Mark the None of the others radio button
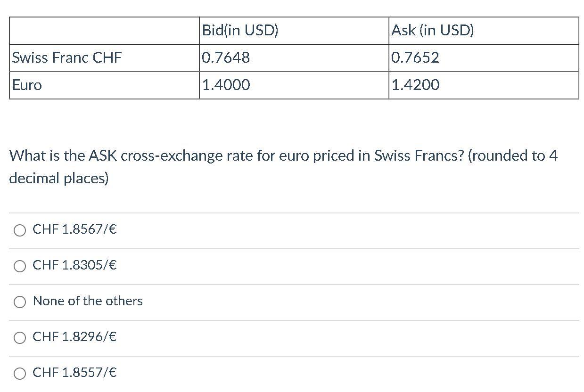 point(20,302)
